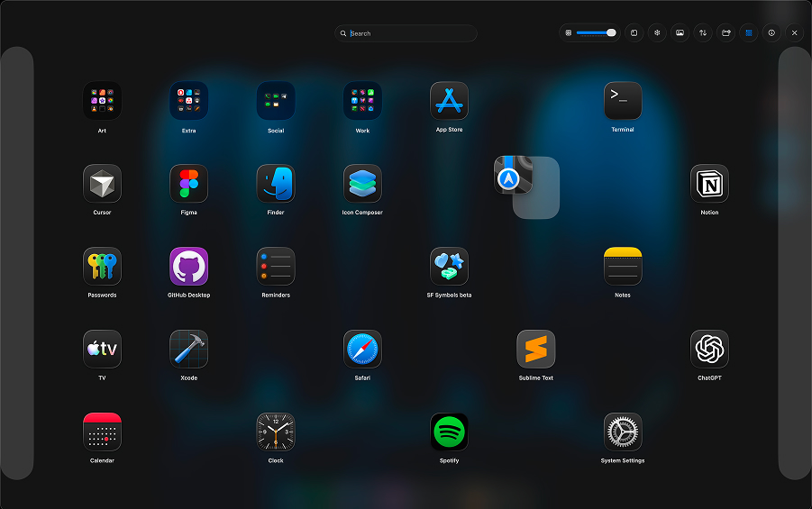Open Notion app
This screenshot has height=509, width=812.
(x=709, y=183)
